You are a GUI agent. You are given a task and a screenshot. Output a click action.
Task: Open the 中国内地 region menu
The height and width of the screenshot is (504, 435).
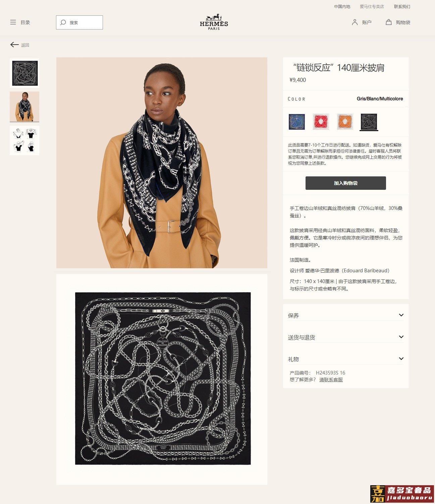pyautogui.click(x=342, y=7)
